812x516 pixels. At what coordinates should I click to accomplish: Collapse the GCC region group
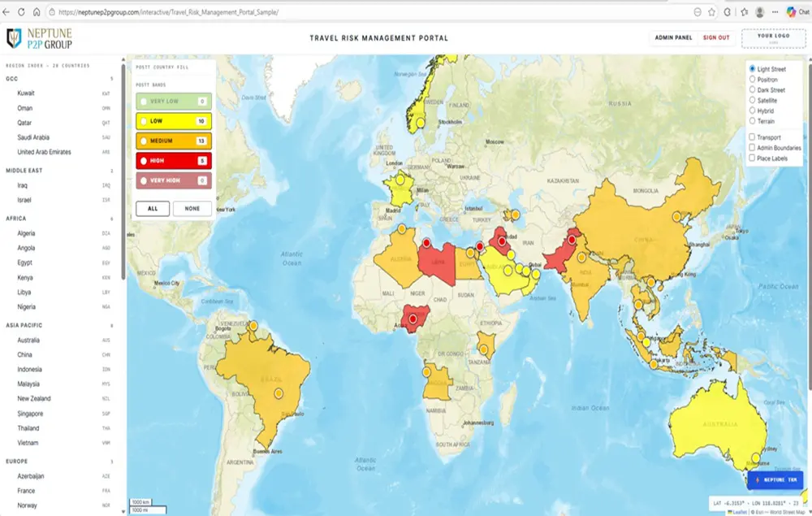pos(59,79)
